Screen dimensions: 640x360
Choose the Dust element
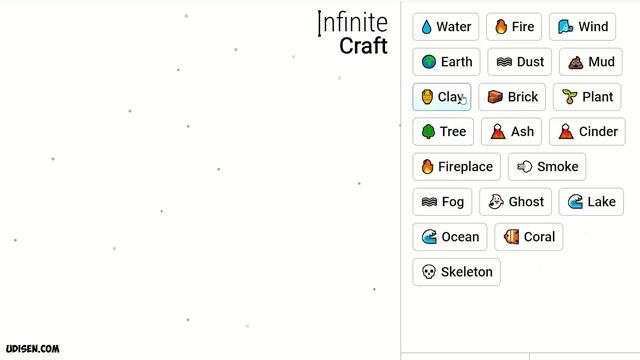point(520,62)
